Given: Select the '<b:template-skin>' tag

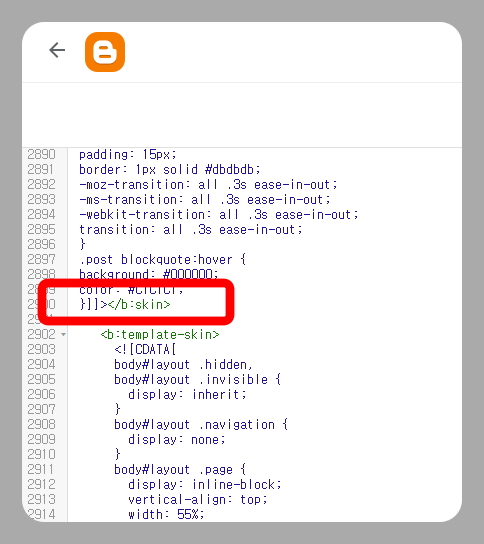Looking at the screenshot, I should point(160,334).
